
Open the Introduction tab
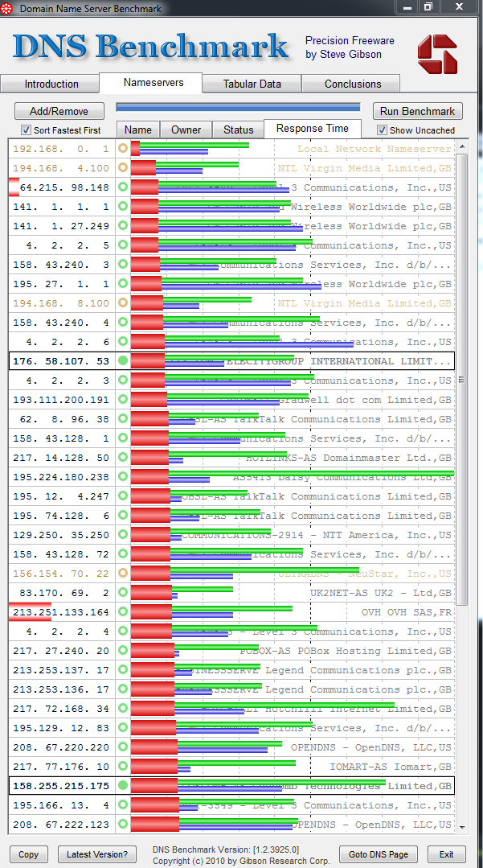(51, 84)
